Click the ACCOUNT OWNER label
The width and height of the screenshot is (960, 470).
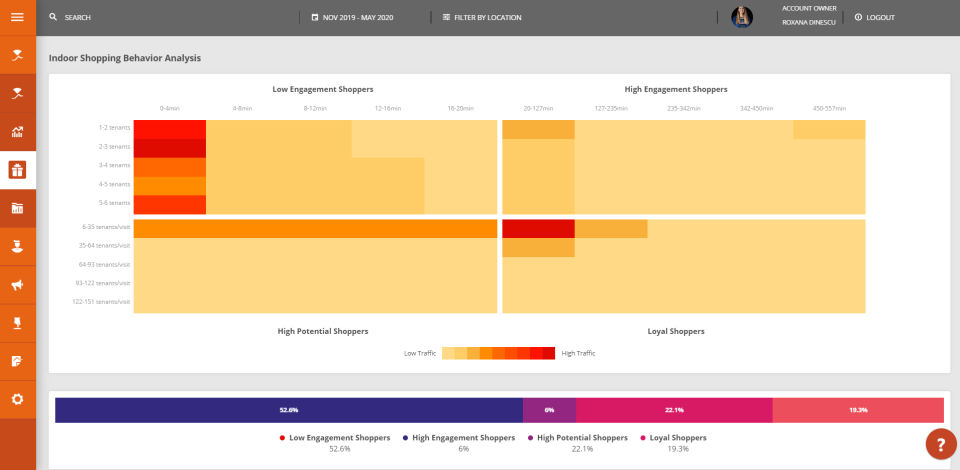click(x=809, y=9)
